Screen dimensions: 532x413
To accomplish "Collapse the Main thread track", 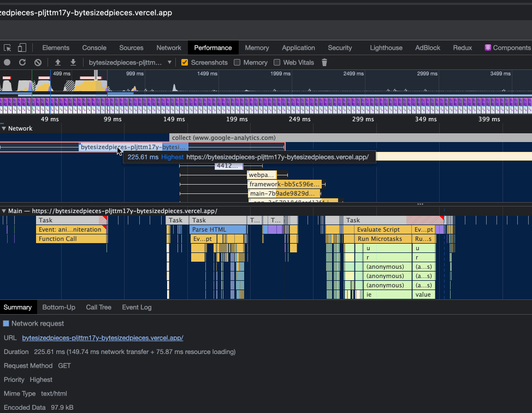I will [4, 210].
